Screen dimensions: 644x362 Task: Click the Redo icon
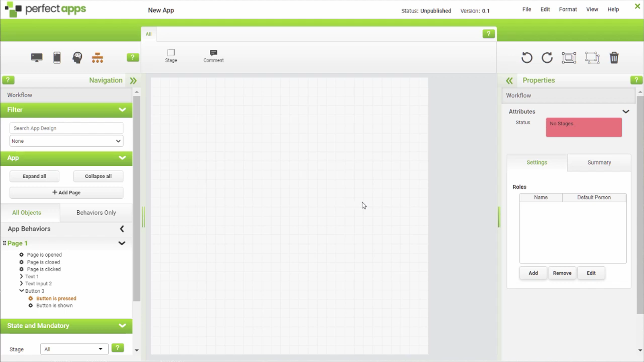pyautogui.click(x=547, y=58)
